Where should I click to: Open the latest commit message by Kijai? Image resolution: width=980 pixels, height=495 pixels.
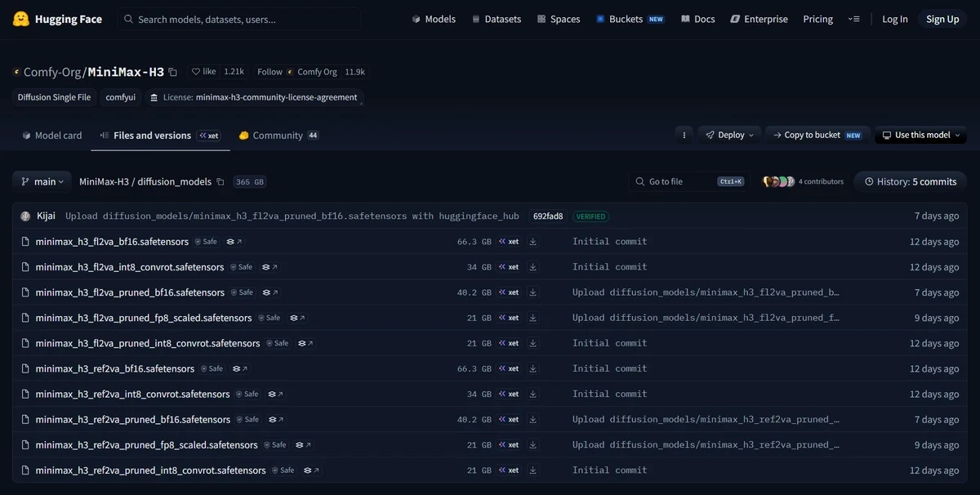[x=292, y=216]
